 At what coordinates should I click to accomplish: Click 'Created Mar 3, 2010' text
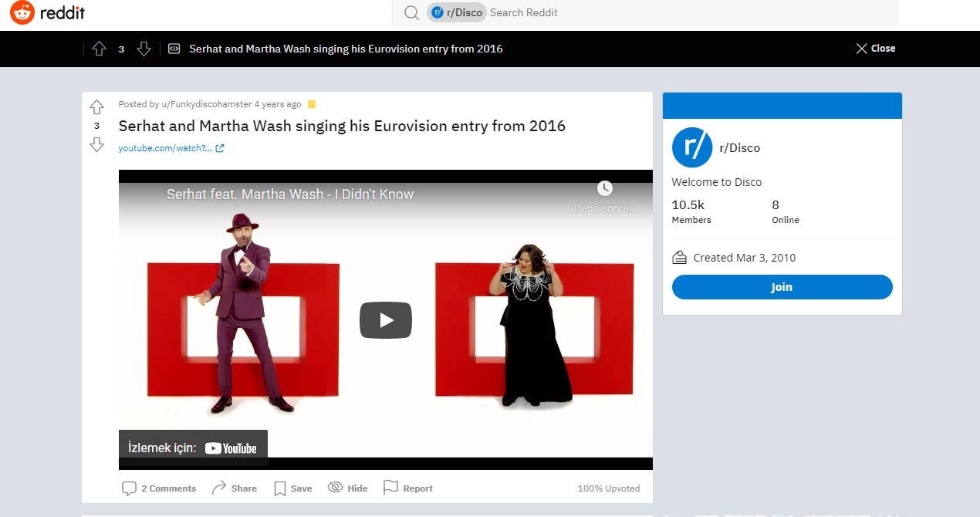click(x=745, y=258)
